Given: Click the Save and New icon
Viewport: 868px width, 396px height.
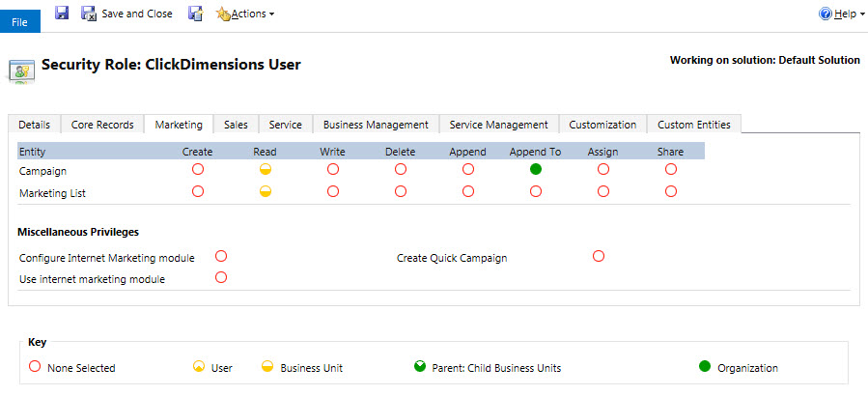Looking at the screenshot, I should pos(195,14).
